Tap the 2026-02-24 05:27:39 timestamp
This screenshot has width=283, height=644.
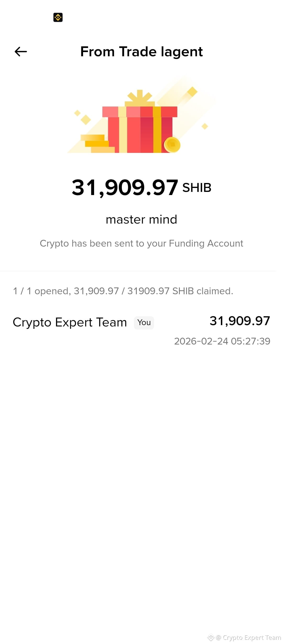222,341
